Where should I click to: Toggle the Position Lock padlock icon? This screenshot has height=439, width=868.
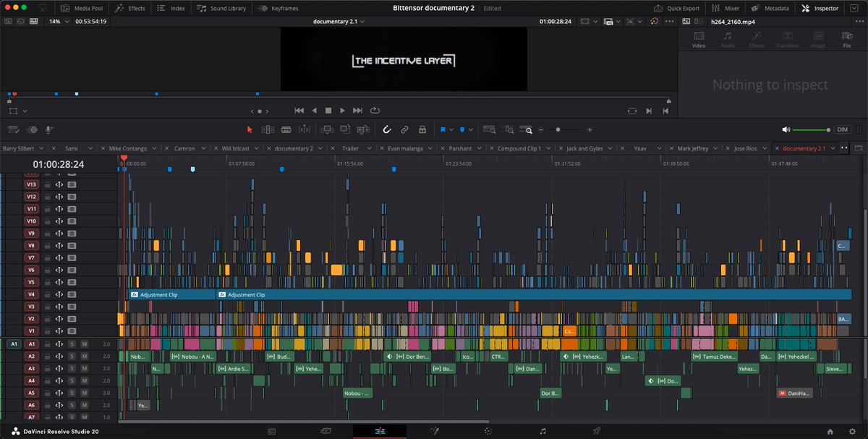(x=421, y=129)
